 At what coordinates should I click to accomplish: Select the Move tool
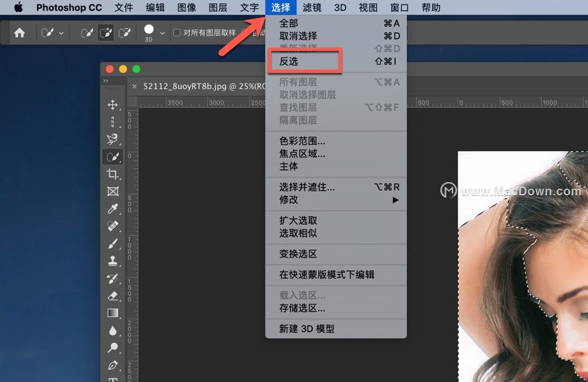pos(112,105)
